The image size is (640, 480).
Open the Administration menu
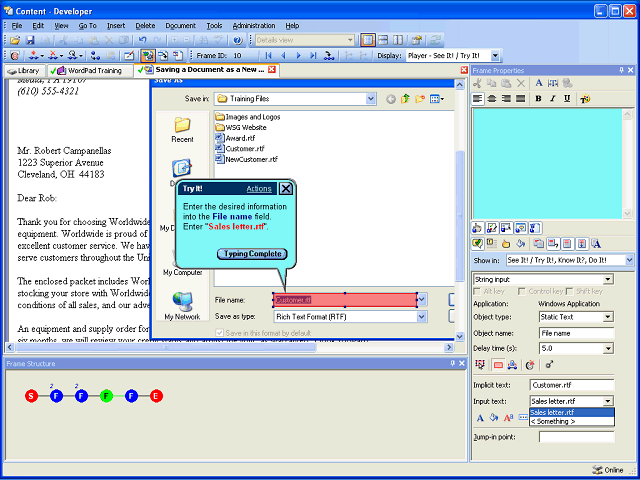click(253, 26)
